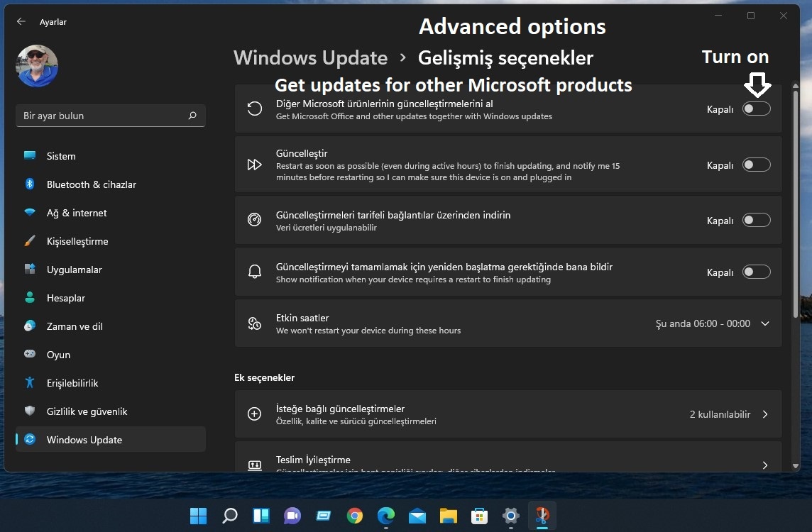Click the gauge icon for tarifeli bağlantılar
The width and height of the screenshot is (812, 532).
tap(254, 219)
